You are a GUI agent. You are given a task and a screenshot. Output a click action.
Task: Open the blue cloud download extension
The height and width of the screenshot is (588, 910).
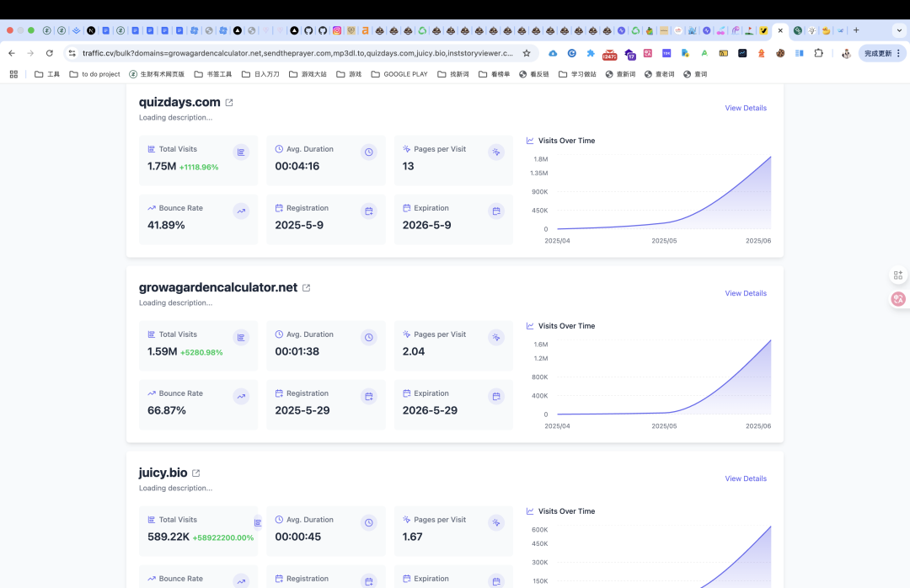553,53
